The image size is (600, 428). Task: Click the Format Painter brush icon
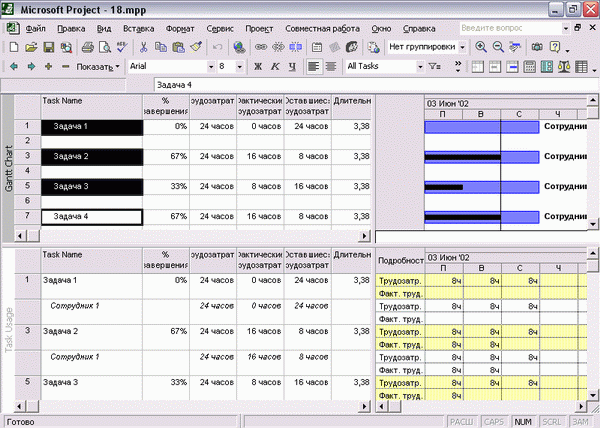[x=196, y=47]
